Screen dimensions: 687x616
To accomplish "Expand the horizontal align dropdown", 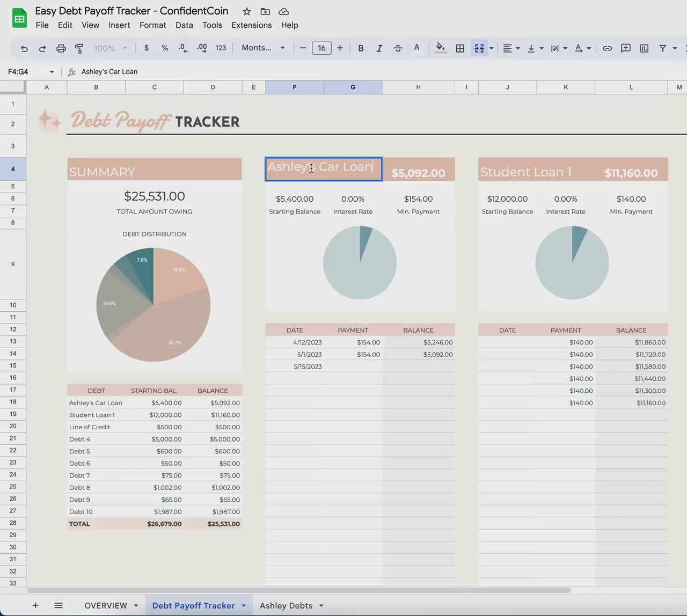I will [511, 48].
